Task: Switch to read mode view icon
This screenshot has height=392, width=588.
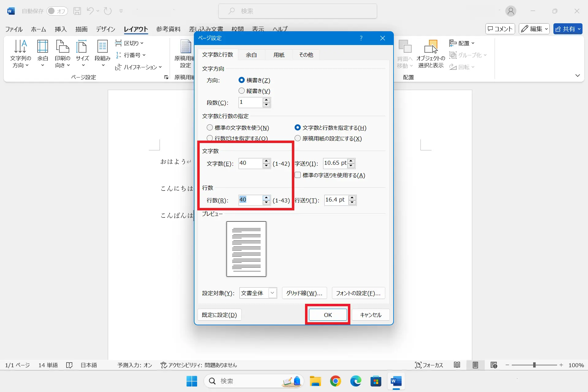Action: click(x=457, y=365)
